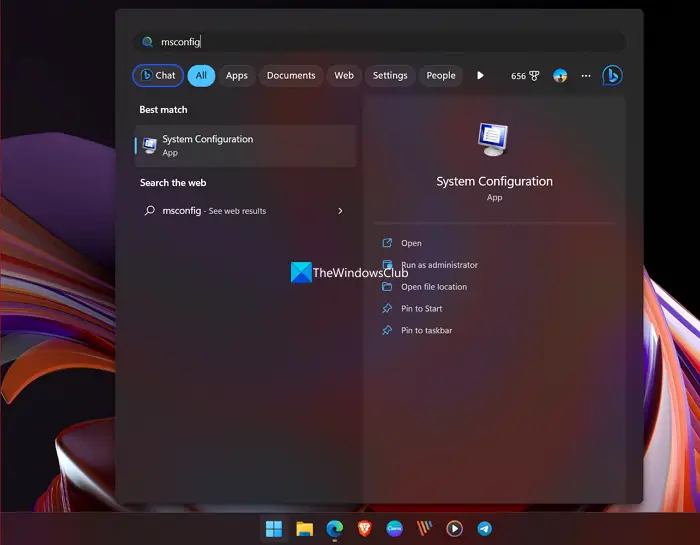Select the All filter tab

pyautogui.click(x=201, y=75)
